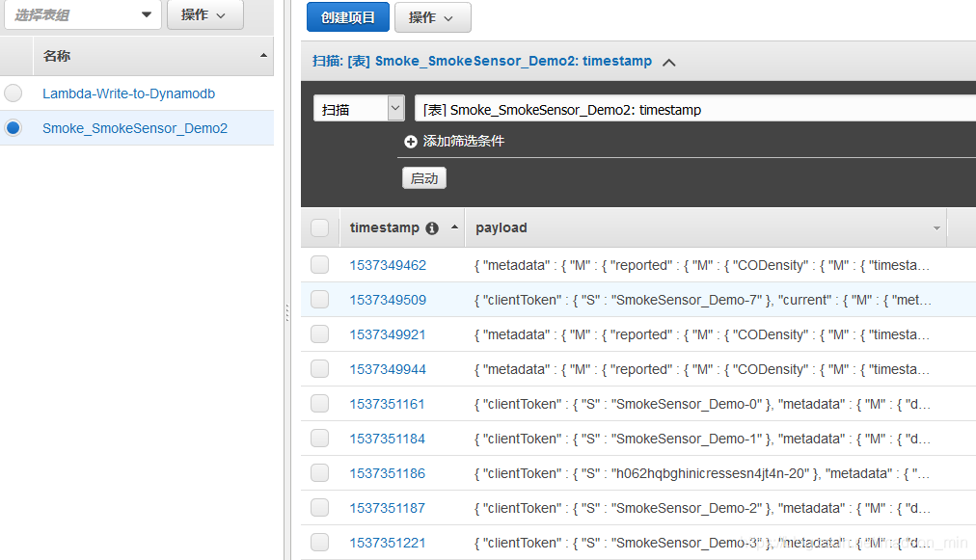Click the panel splitter handle
Image resolution: width=976 pixels, height=560 pixels.
coord(287,312)
